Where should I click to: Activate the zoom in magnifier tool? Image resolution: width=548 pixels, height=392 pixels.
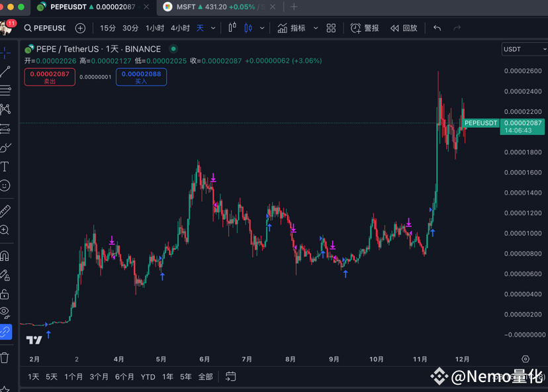tap(5, 230)
